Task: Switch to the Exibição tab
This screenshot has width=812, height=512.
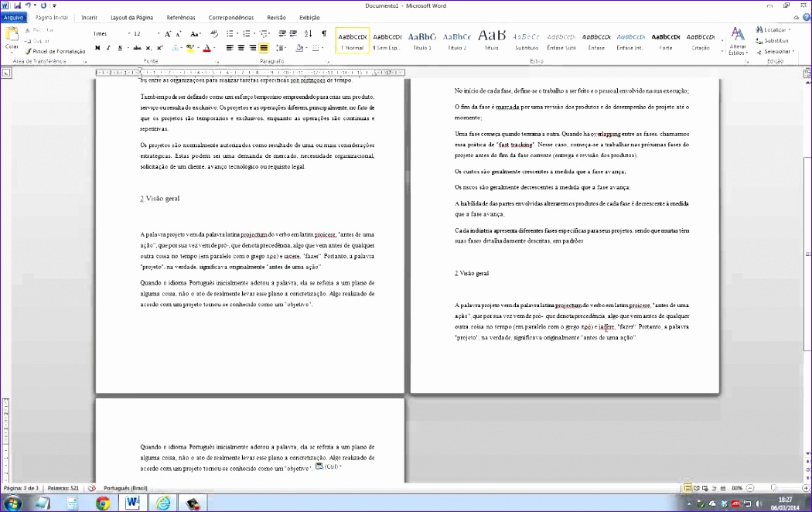Action: 309,18
